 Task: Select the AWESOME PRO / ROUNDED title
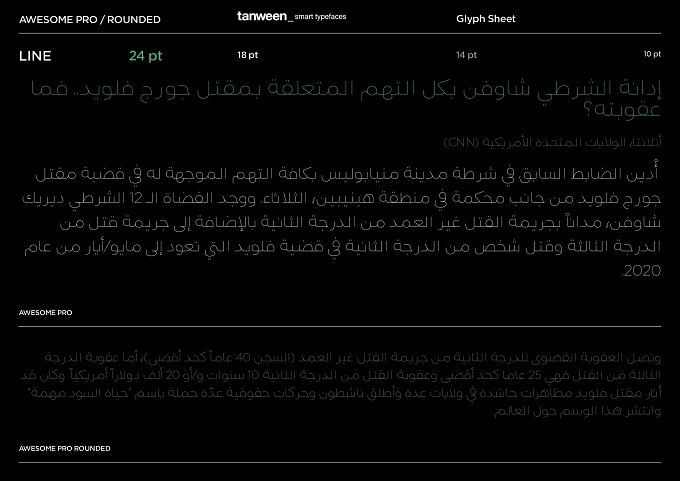click(90, 20)
